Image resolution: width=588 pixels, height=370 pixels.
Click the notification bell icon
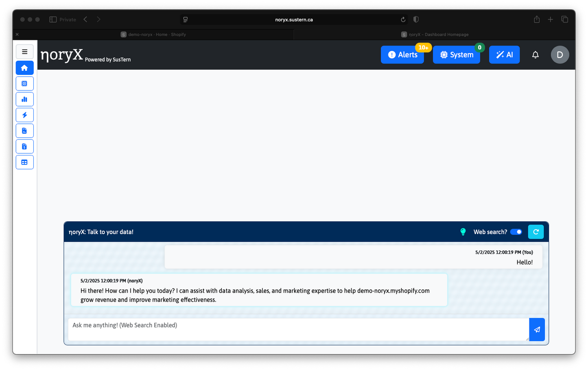(x=536, y=55)
